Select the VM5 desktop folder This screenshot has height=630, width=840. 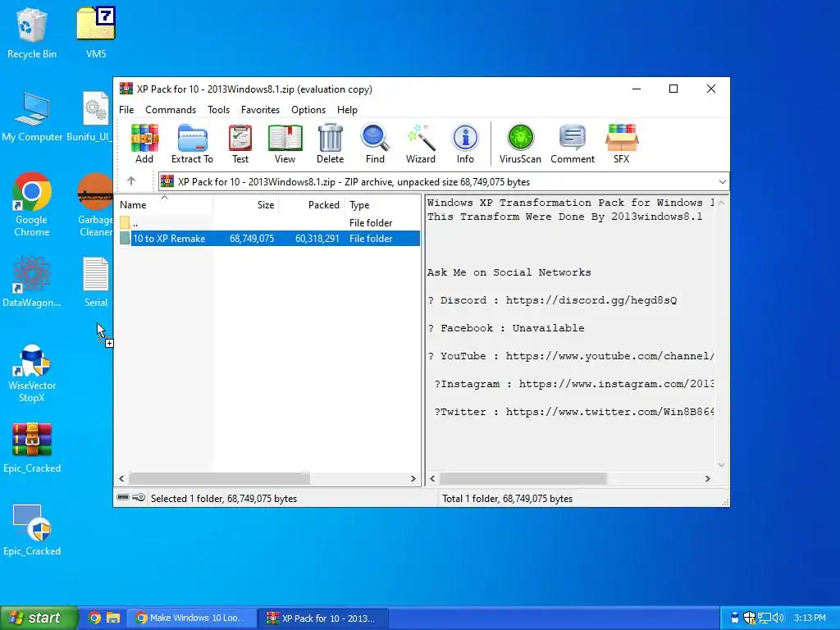point(96,33)
